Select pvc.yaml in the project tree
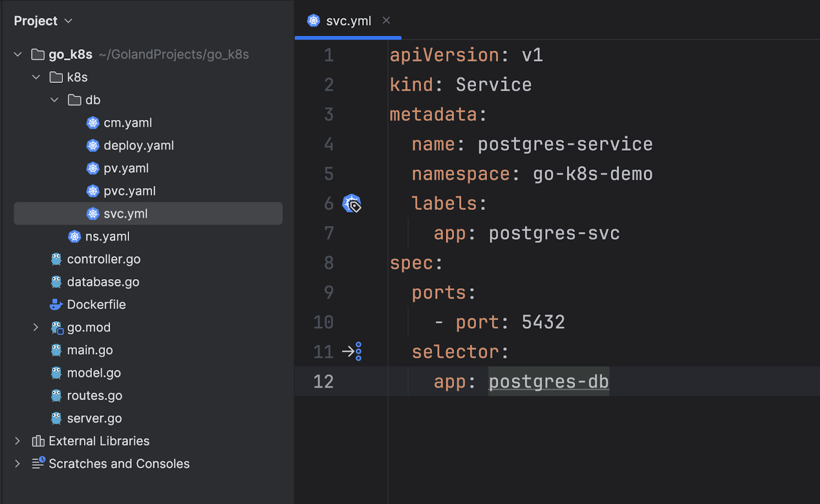Viewport: 820px width, 504px height. pos(130,191)
